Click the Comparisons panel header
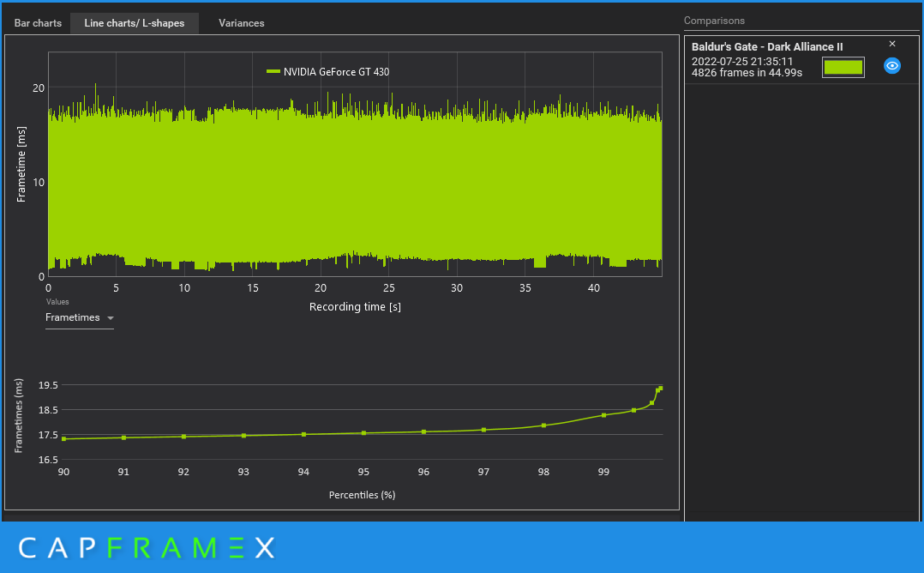The image size is (924, 573). pos(714,21)
